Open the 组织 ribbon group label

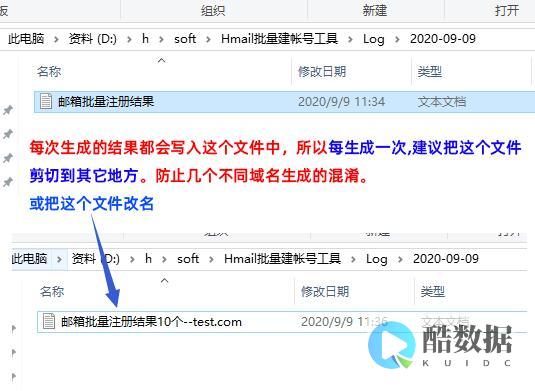coord(213,11)
